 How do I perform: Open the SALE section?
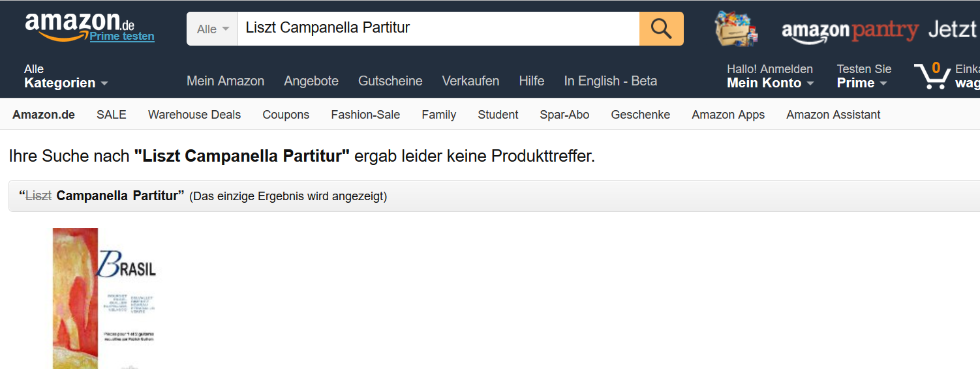click(112, 115)
